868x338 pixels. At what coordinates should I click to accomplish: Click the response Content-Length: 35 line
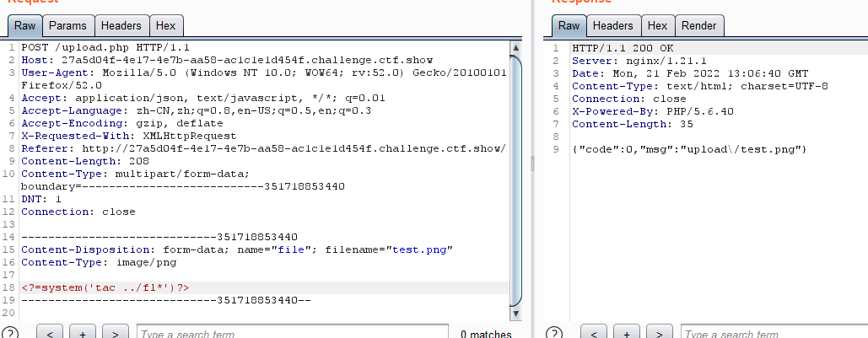632,124
